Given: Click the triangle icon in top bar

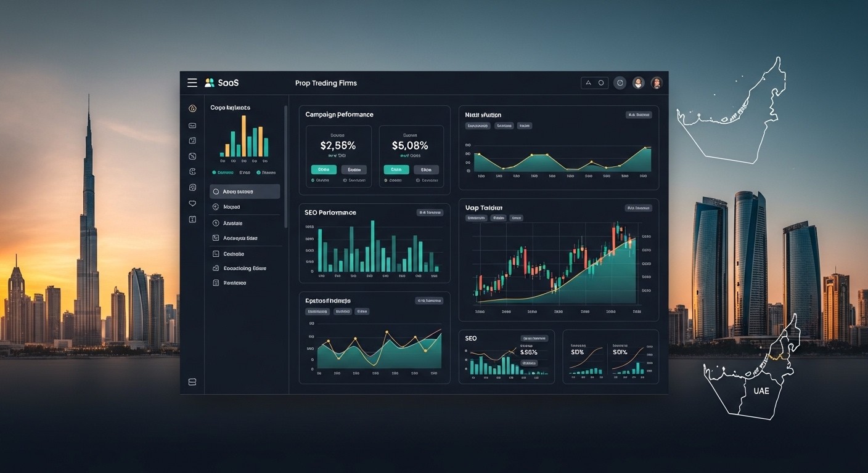Looking at the screenshot, I should (588, 83).
